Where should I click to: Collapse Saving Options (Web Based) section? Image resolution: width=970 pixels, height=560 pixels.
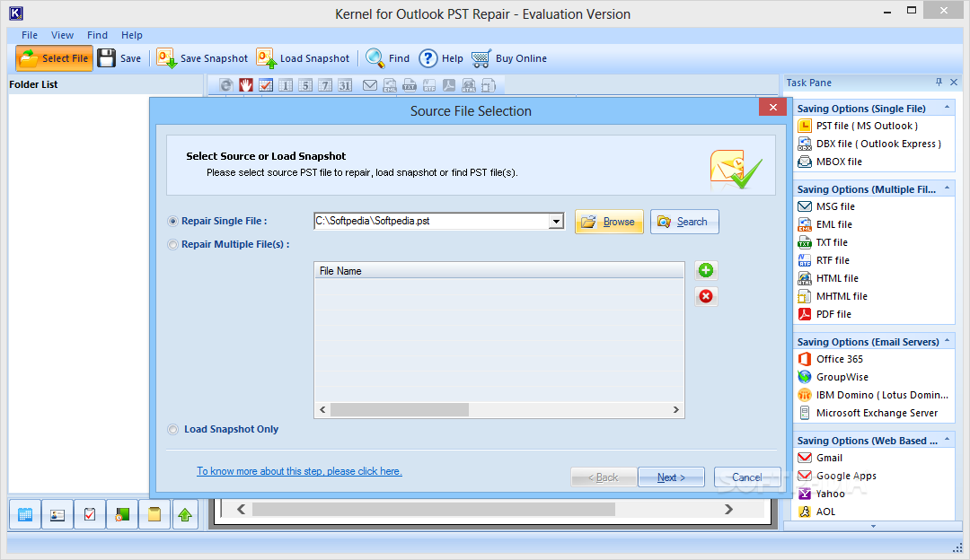(x=947, y=440)
